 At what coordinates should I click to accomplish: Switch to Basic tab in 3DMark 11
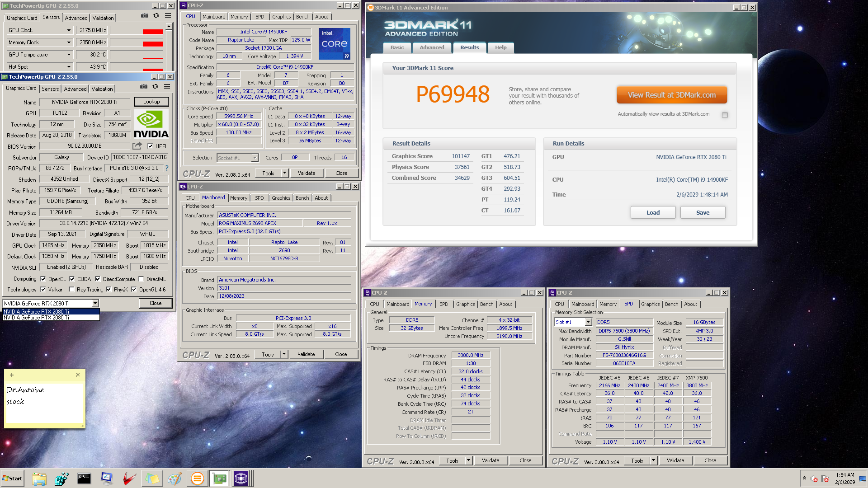(x=397, y=48)
